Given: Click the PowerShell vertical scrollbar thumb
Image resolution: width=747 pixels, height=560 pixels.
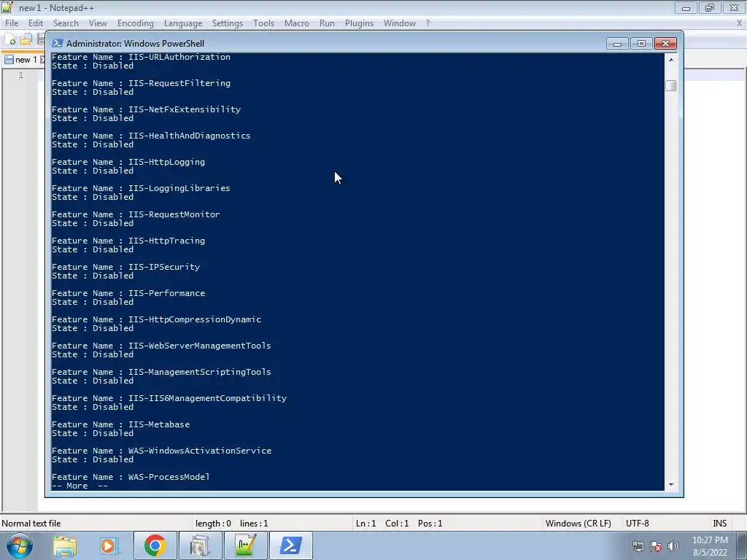Looking at the screenshot, I should click(671, 85).
